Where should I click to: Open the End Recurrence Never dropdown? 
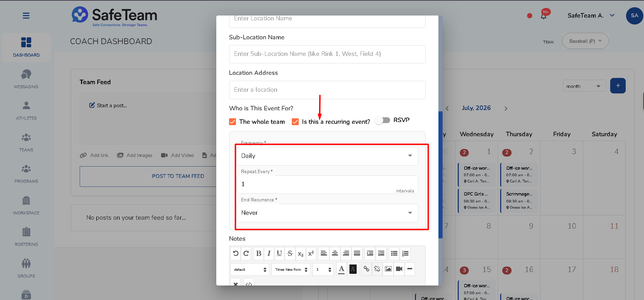[x=327, y=213]
